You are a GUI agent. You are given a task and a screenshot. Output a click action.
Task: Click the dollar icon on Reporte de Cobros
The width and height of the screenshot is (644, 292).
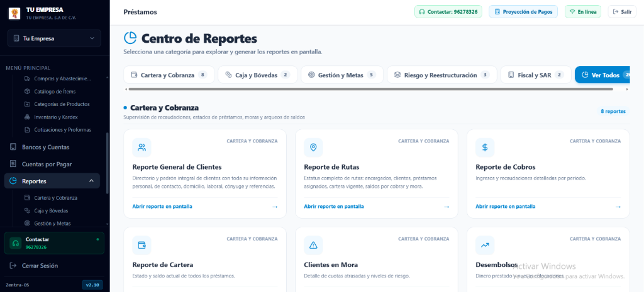coord(485,148)
